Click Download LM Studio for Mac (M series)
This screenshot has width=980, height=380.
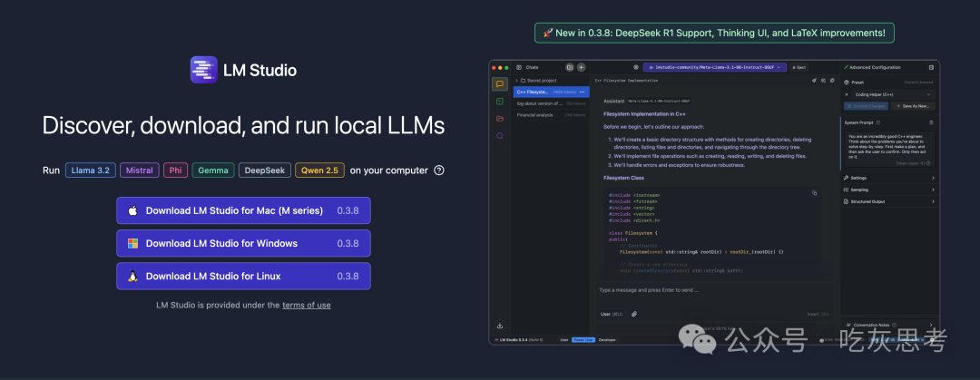(243, 210)
